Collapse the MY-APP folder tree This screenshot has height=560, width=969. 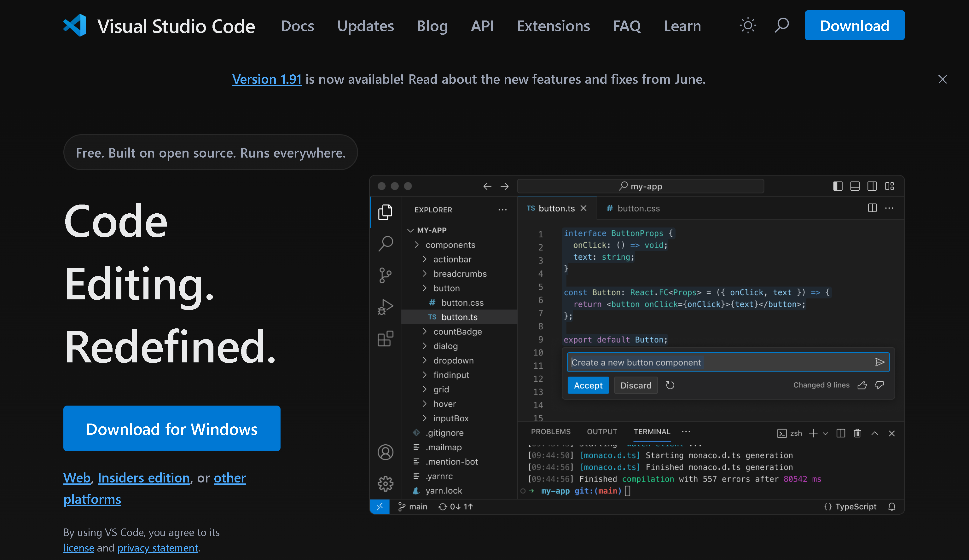coord(411,230)
